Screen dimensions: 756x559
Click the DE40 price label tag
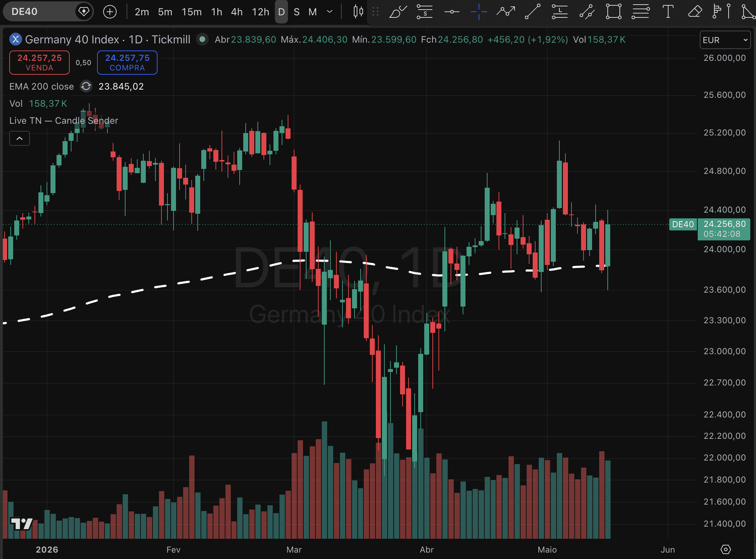point(683,224)
